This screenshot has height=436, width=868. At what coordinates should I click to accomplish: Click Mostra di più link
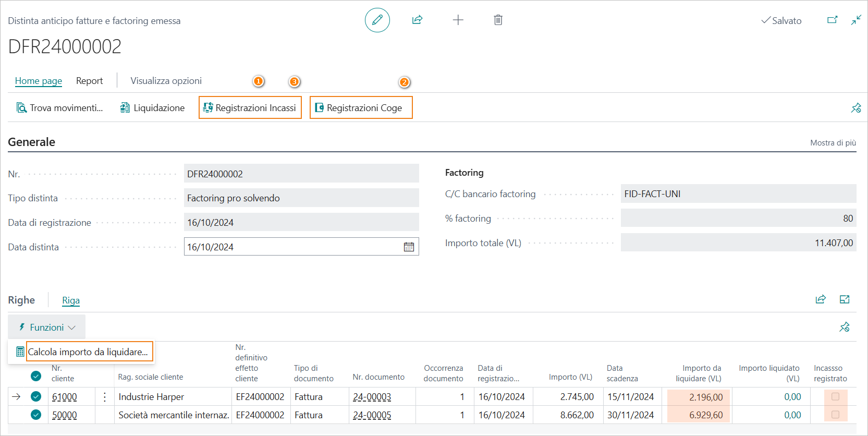[833, 143]
